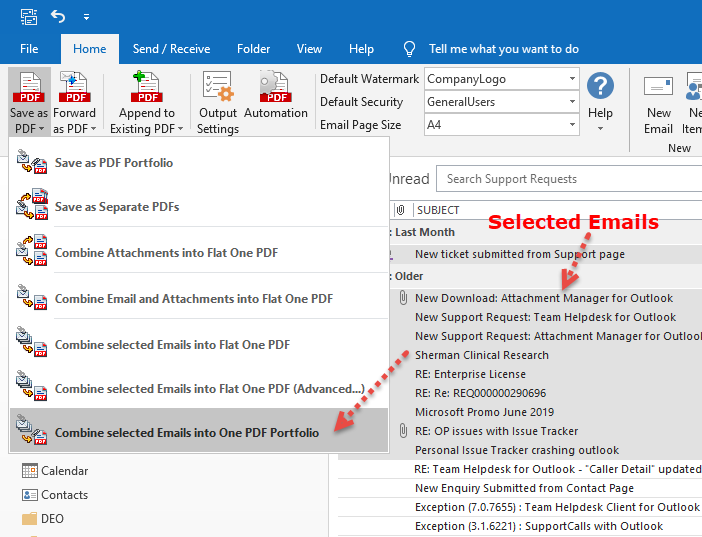Screen dimensions: 702x537
Task: Click the Append to Existing PDF icon
Action: 146,87
